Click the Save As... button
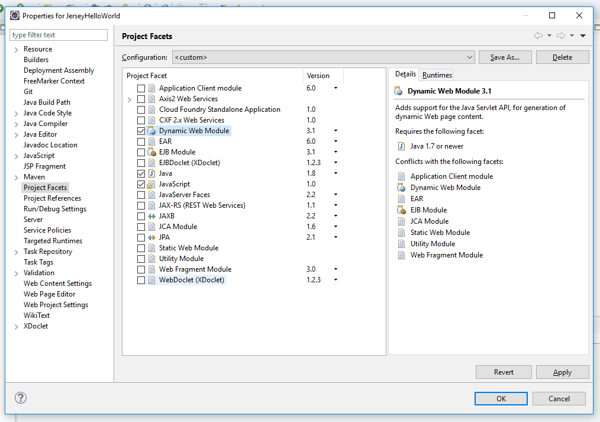600x422 pixels. (505, 58)
